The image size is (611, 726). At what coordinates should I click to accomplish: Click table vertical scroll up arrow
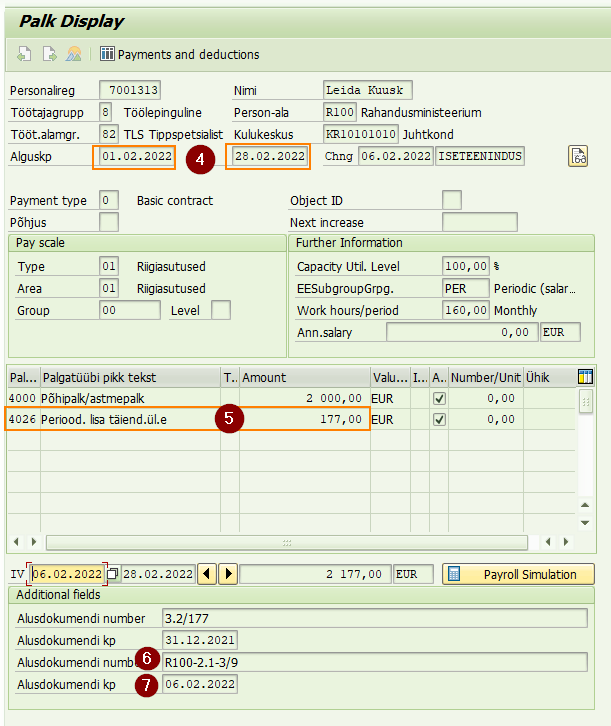585,505
